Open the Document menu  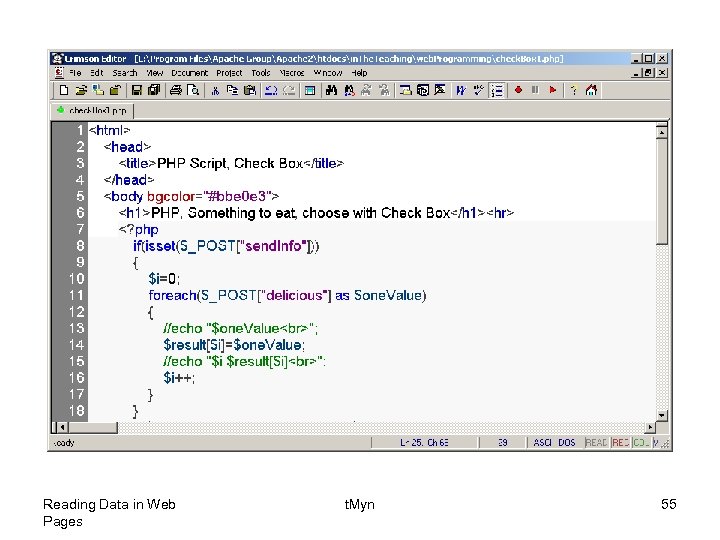[189, 73]
